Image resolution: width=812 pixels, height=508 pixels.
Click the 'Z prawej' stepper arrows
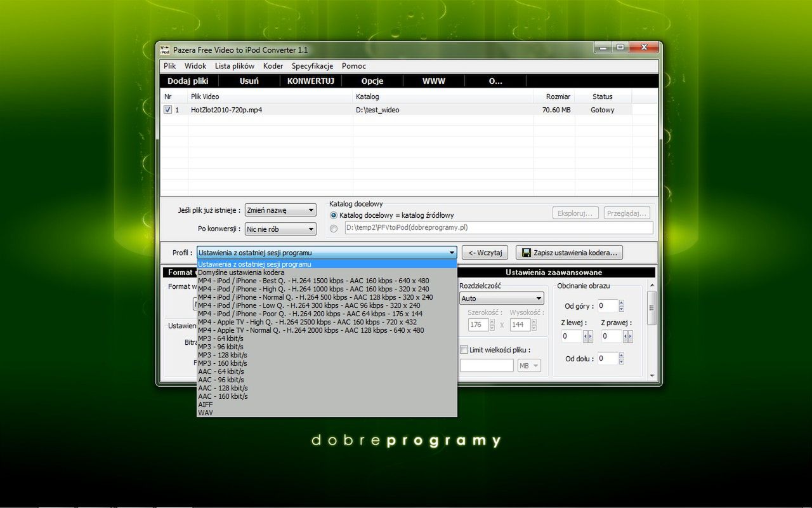click(x=627, y=337)
